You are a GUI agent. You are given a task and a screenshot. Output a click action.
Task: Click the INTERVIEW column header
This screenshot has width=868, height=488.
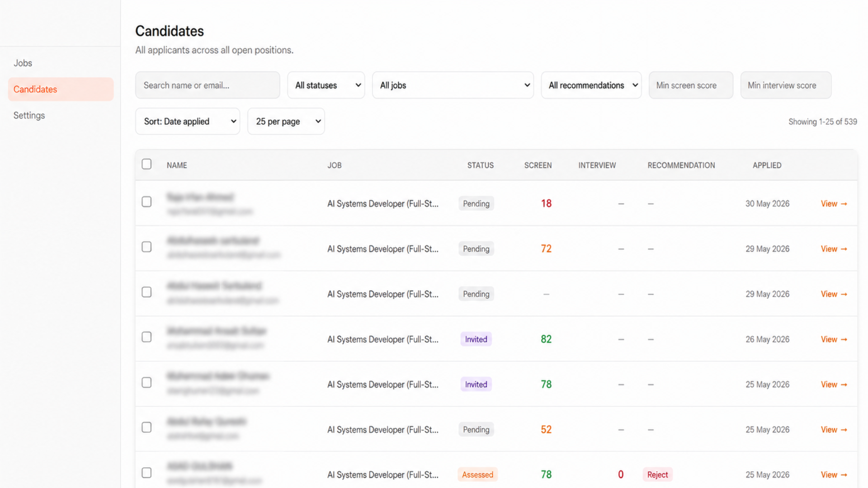click(x=597, y=165)
